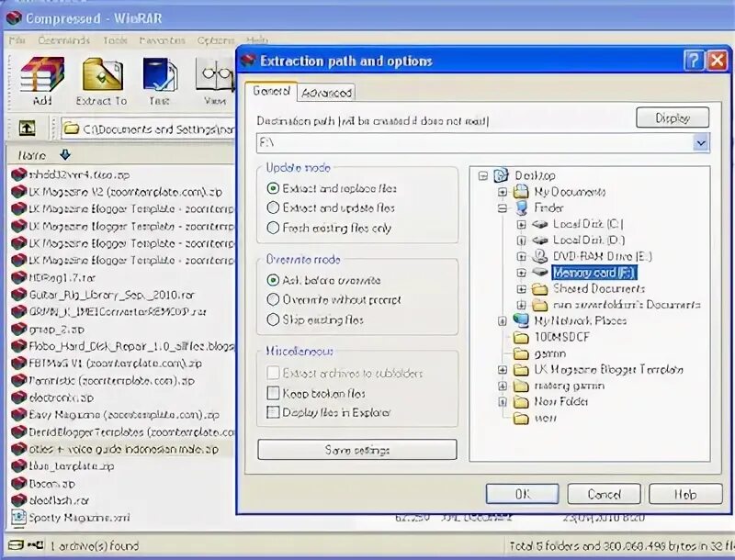Expand the Memory card (F:) node
This screenshot has width=735, height=560.
pos(521,273)
